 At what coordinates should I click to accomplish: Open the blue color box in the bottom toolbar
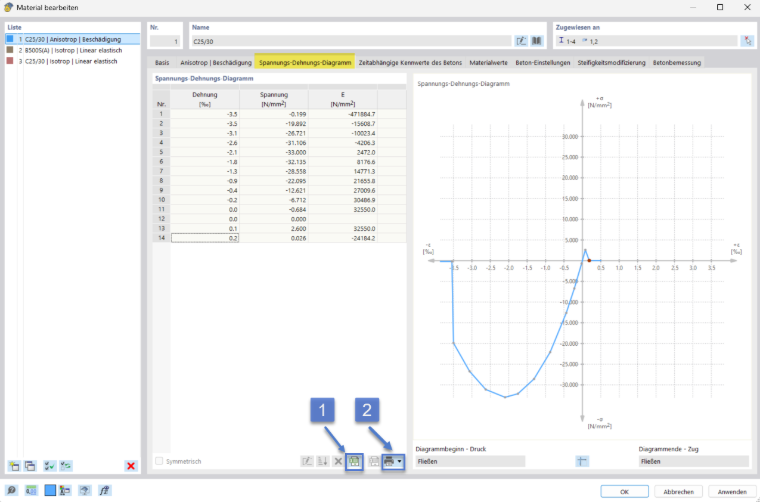coord(50,490)
